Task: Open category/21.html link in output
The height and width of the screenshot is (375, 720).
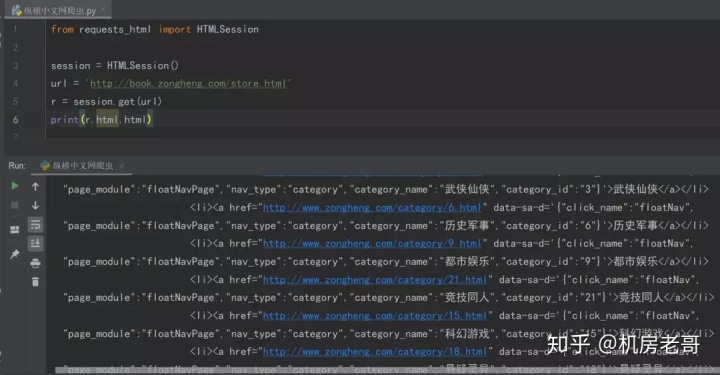Action: coord(375,280)
